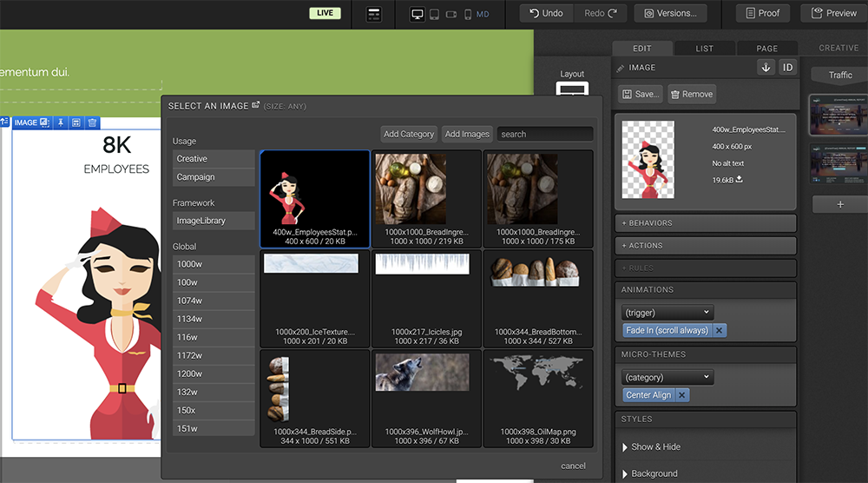
Task: Switch to mobile phone viewport
Action: pyautogui.click(x=468, y=15)
